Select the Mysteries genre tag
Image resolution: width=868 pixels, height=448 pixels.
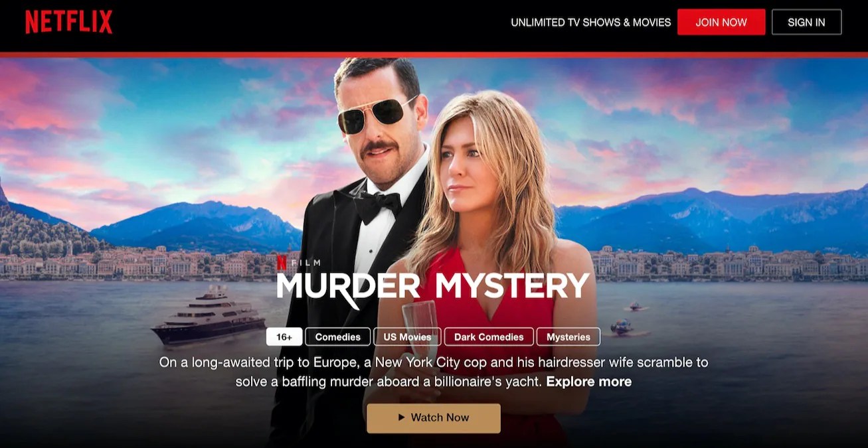click(x=568, y=336)
